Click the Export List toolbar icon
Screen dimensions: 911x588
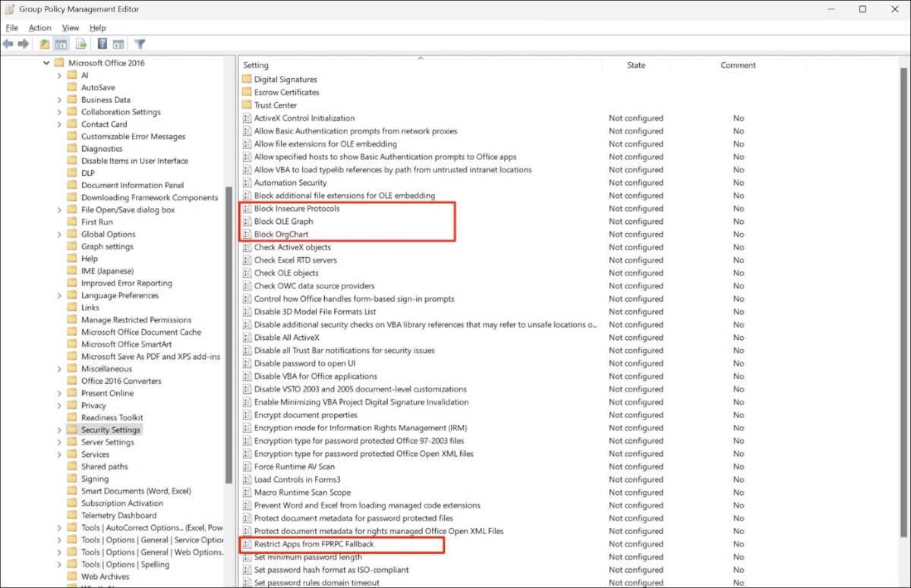click(80, 44)
